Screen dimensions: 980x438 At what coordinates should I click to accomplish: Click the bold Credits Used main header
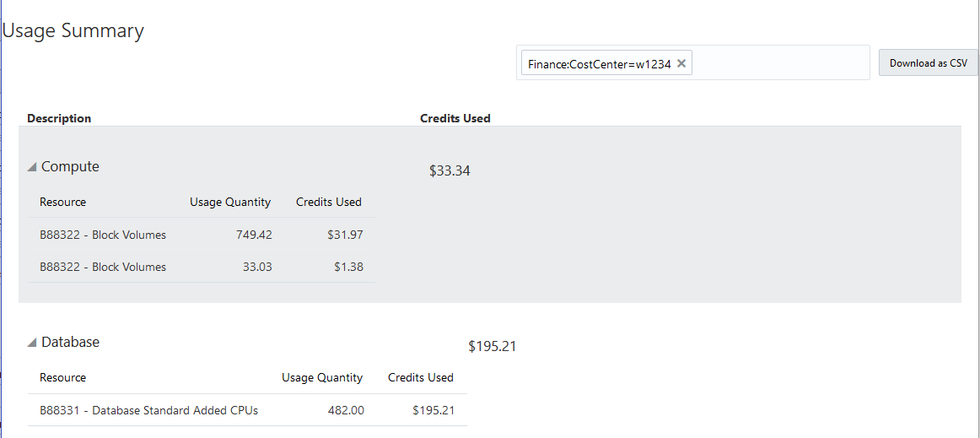coord(455,118)
